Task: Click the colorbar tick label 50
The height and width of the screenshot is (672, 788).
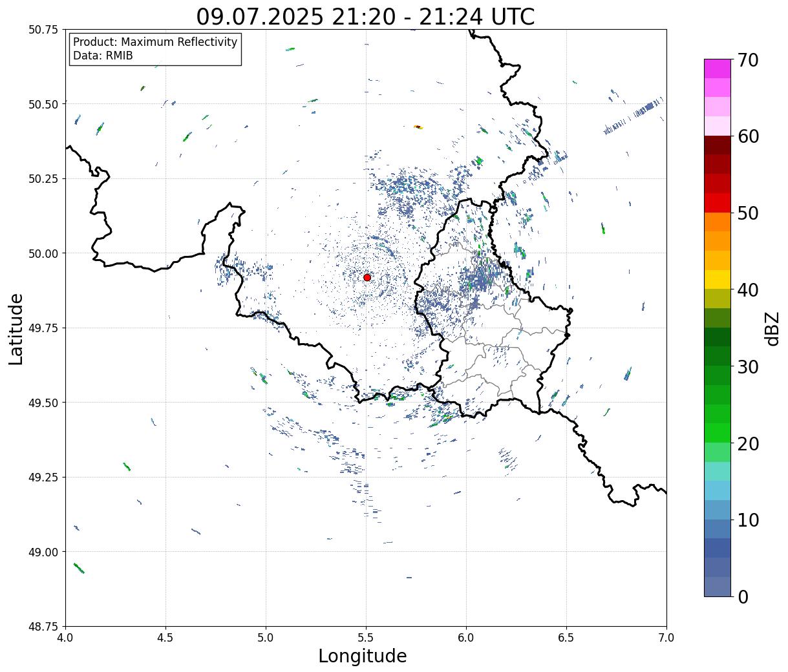Action: [747, 213]
